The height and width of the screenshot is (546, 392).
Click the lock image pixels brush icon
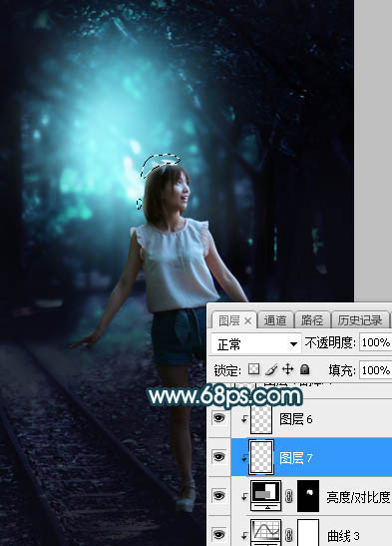point(271,369)
